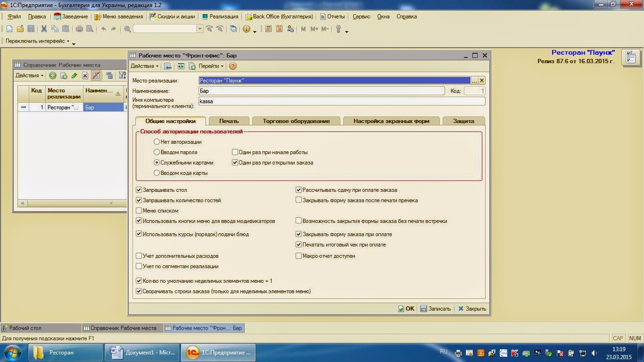Screen dimensions: 644x362
Task: Click the Find in list icon in form toolbar
Action: (x=168, y=66)
